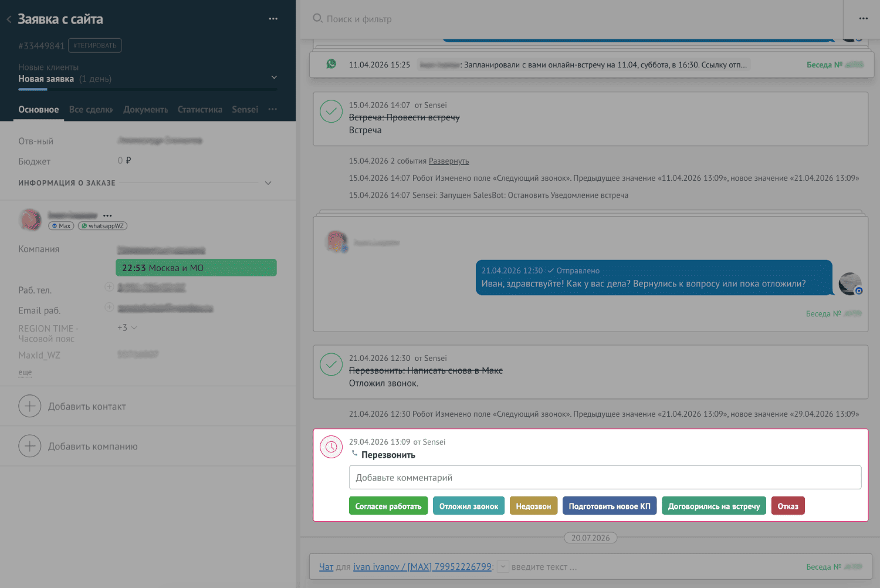Click the plus icon for Добавить компанию

click(30, 446)
